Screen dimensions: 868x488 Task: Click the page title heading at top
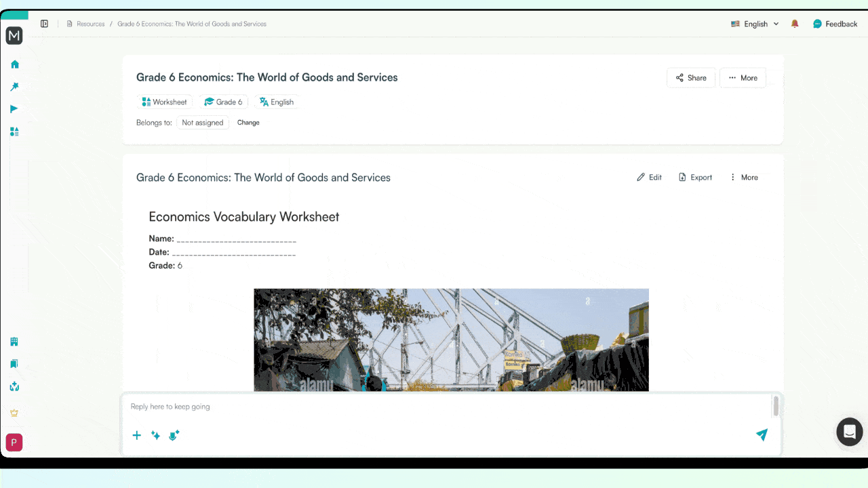(267, 77)
